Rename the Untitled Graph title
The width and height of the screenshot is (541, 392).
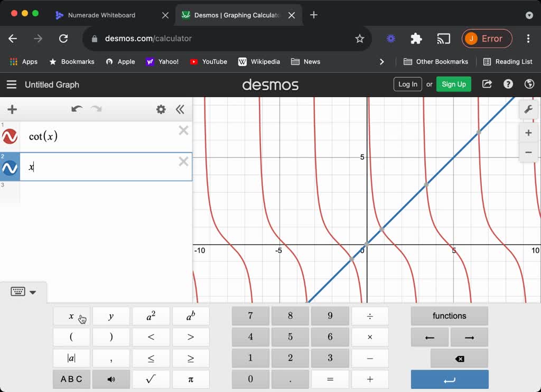pyautogui.click(x=52, y=85)
